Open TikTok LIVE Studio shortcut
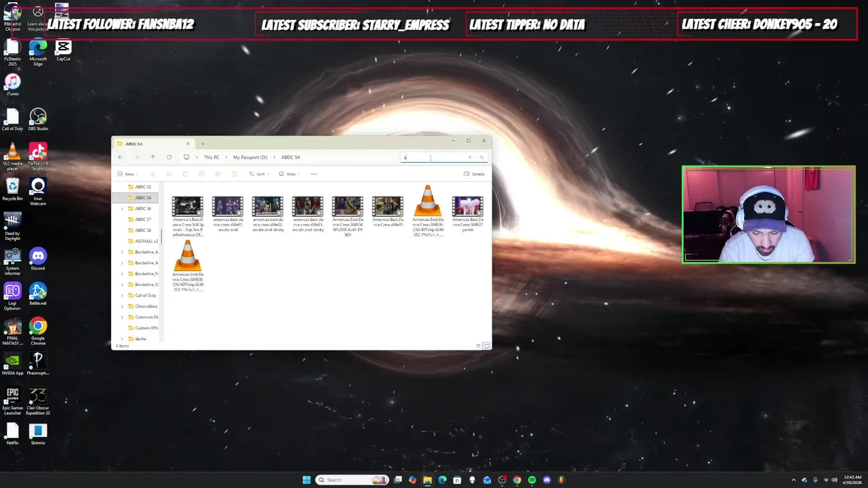 (38, 156)
